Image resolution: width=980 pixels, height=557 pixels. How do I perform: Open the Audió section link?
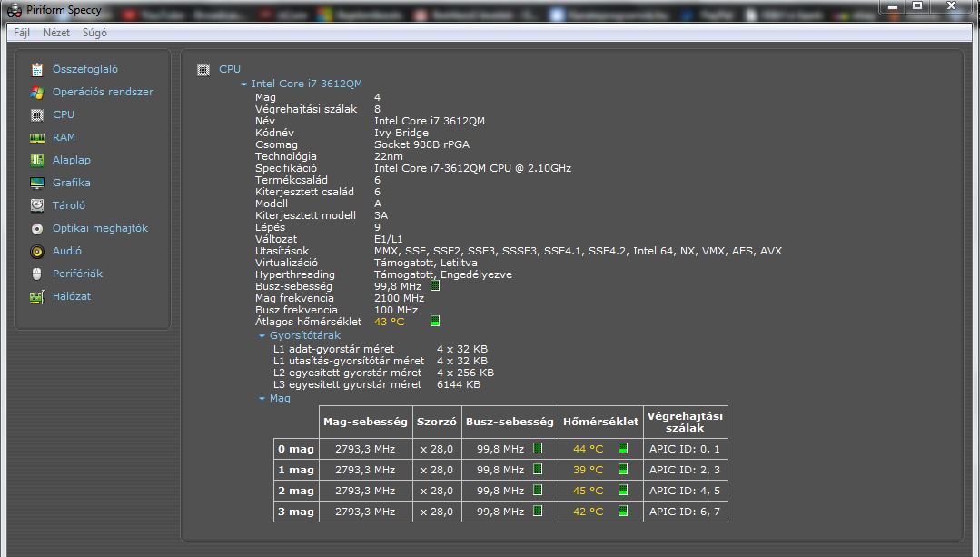tap(67, 251)
